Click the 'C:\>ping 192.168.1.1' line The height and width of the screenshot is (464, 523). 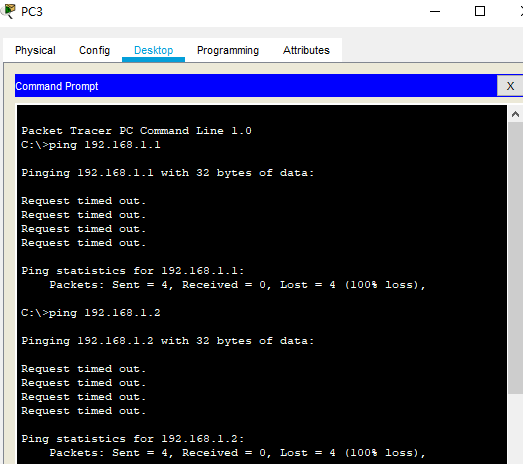tap(91, 145)
